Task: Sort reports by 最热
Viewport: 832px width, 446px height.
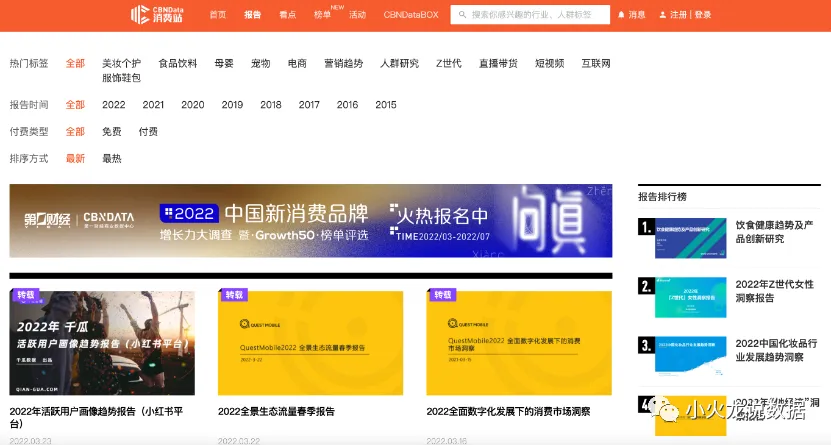Action: click(x=111, y=159)
